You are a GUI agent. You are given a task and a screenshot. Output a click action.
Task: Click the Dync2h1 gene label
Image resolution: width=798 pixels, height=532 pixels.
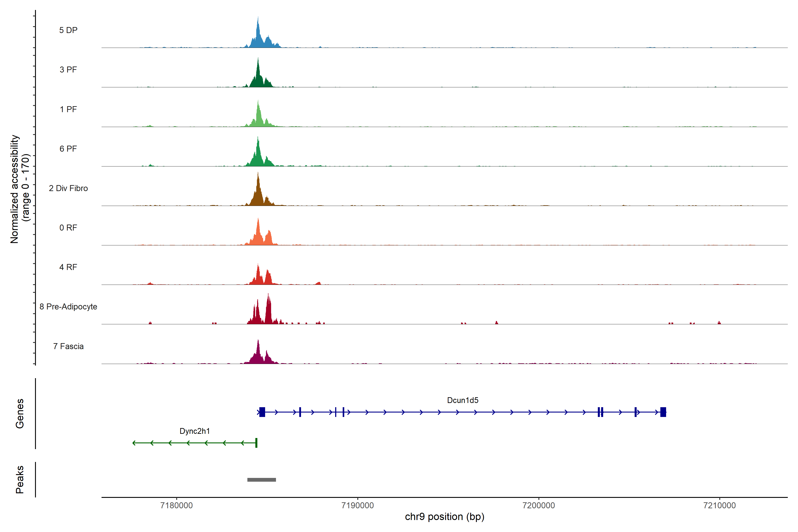tap(194, 431)
